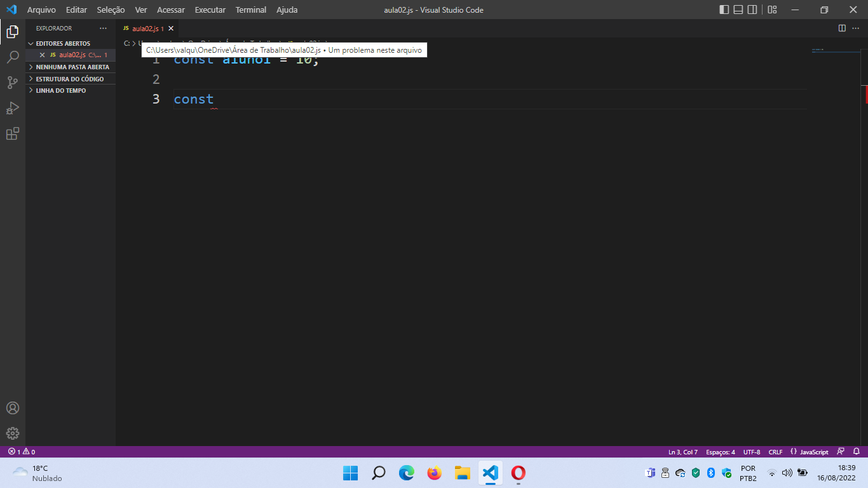Expand the LINHA DO TEMPO section
The height and width of the screenshot is (488, 868).
point(71,90)
